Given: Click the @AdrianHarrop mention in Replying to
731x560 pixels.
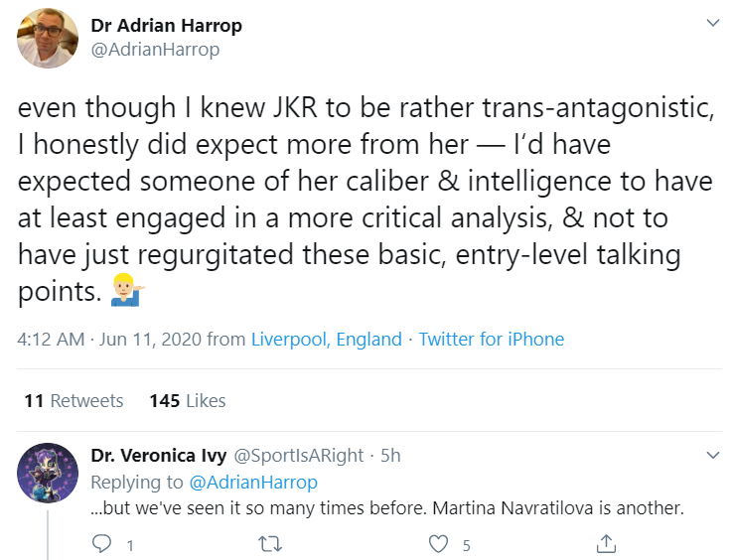Looking at the screenshot, I should pos(253,483).
